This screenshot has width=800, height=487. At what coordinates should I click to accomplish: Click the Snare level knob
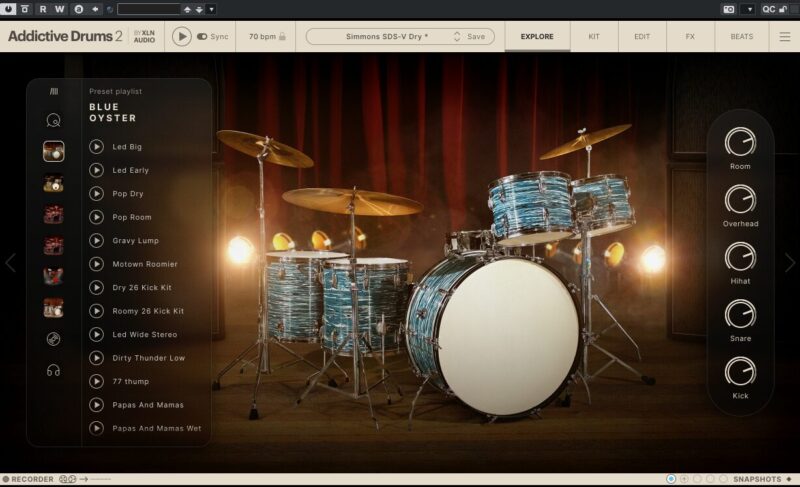coord(740,314)
